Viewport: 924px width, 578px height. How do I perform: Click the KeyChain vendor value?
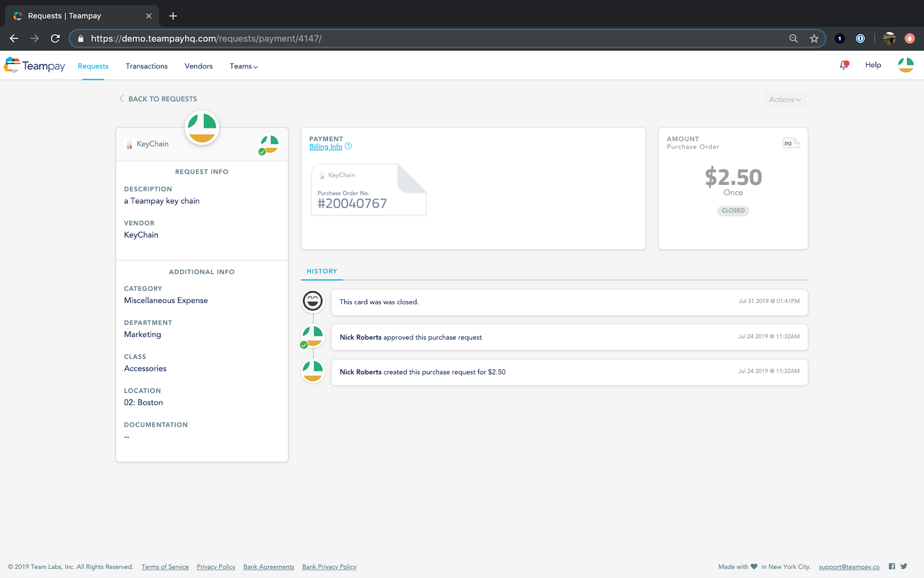(x=141, y=235)
